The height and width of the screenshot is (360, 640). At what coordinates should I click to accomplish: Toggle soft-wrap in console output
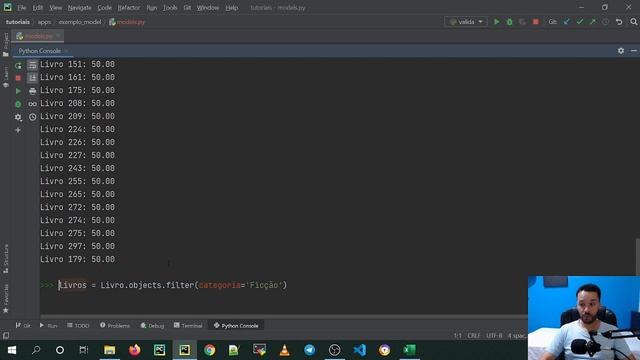pos(32,65)
